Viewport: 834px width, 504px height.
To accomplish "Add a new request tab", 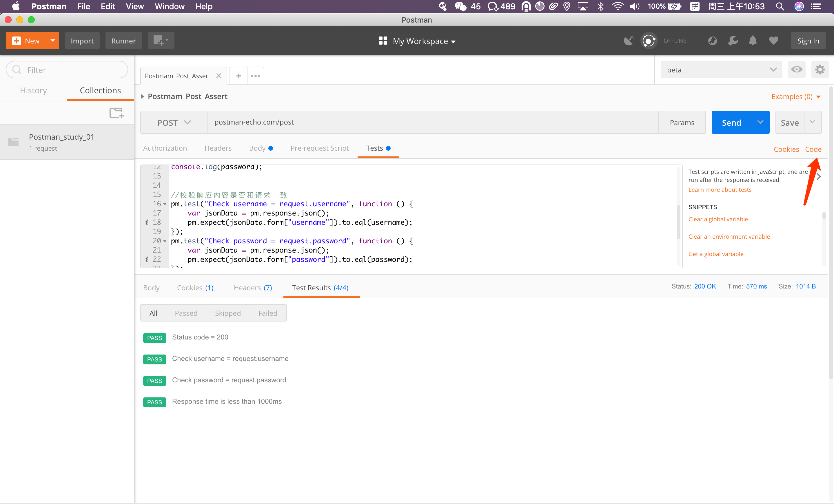I will [238, 75].
